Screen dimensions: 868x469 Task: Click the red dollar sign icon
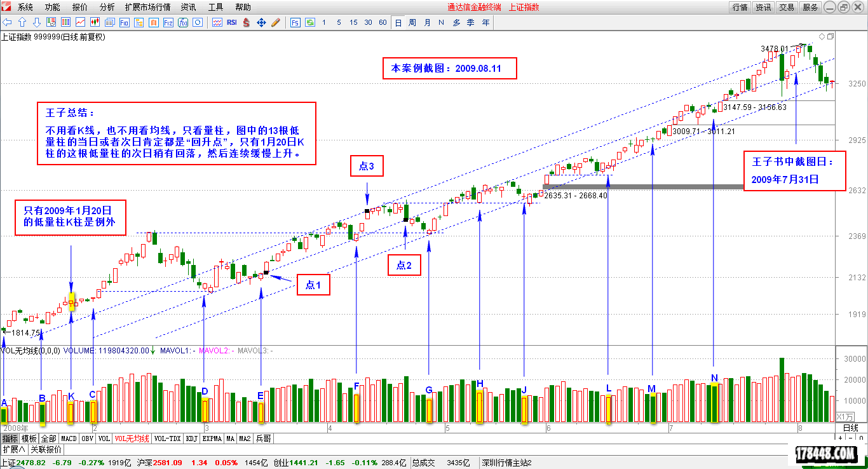tap(246, 22)
